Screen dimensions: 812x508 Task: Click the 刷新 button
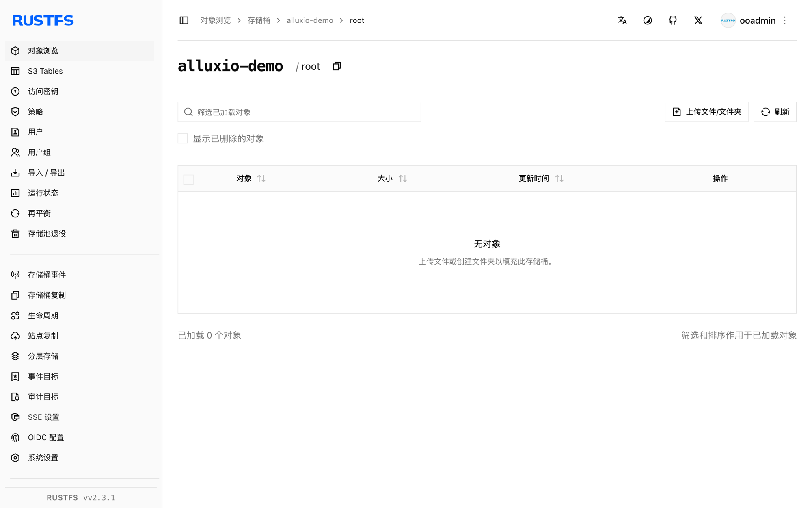coord(775,112)
